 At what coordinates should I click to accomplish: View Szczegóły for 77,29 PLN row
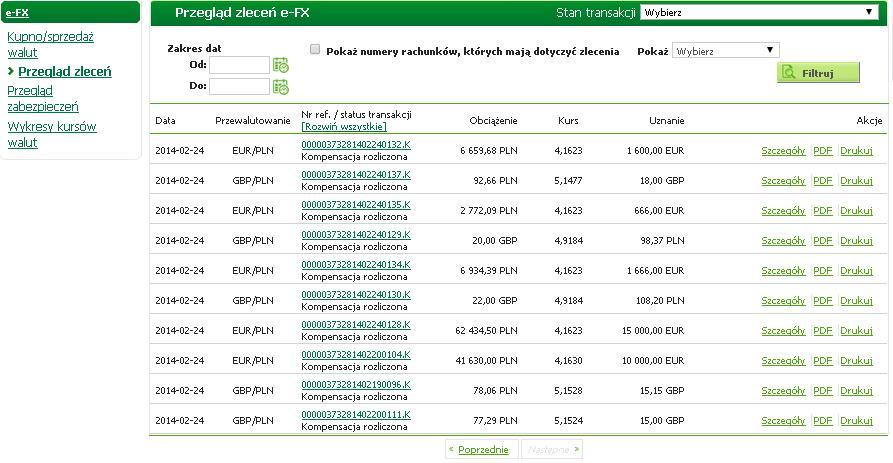(783, 421)
